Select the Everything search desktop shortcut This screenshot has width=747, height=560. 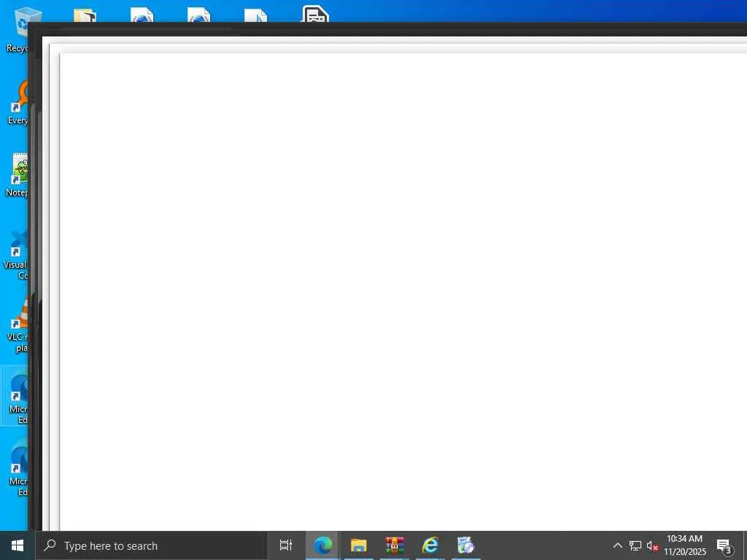coord(18,102)
